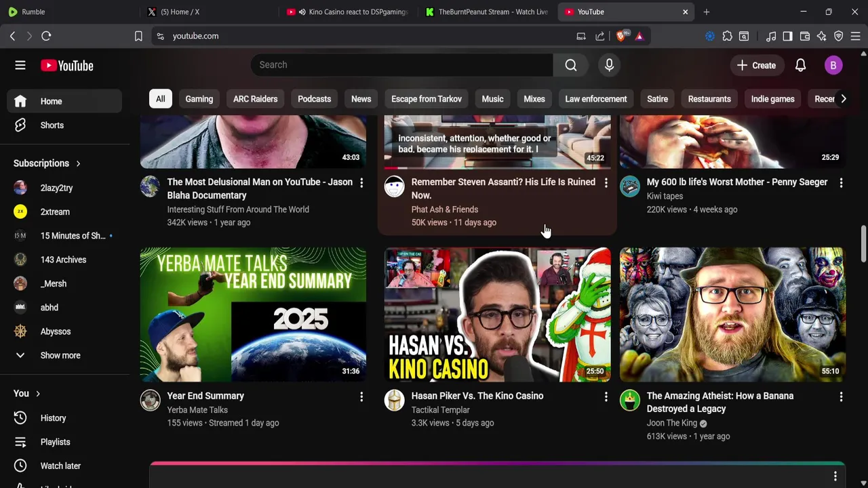This screenshot has width=868, height=488.
Task: Expand the Subscriptions section chevron
Action: point(78,163)
